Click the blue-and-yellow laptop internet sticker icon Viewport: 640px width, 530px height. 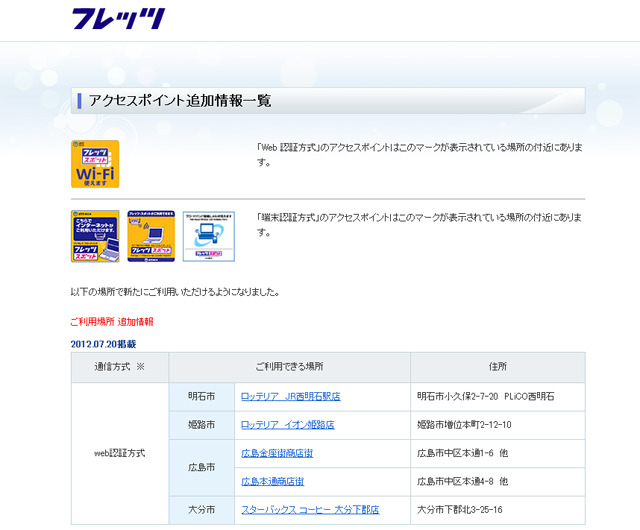tap(95, 236)
